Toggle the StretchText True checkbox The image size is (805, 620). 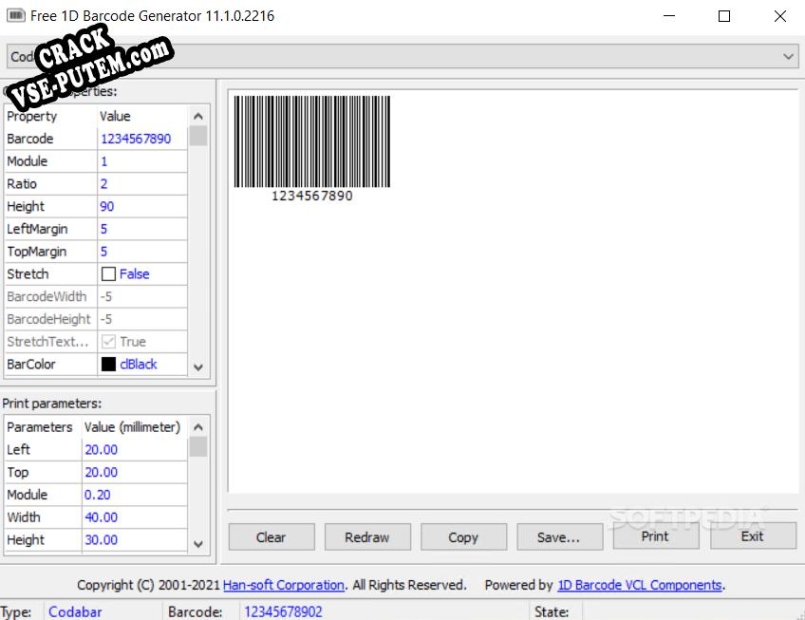(108, 342)
